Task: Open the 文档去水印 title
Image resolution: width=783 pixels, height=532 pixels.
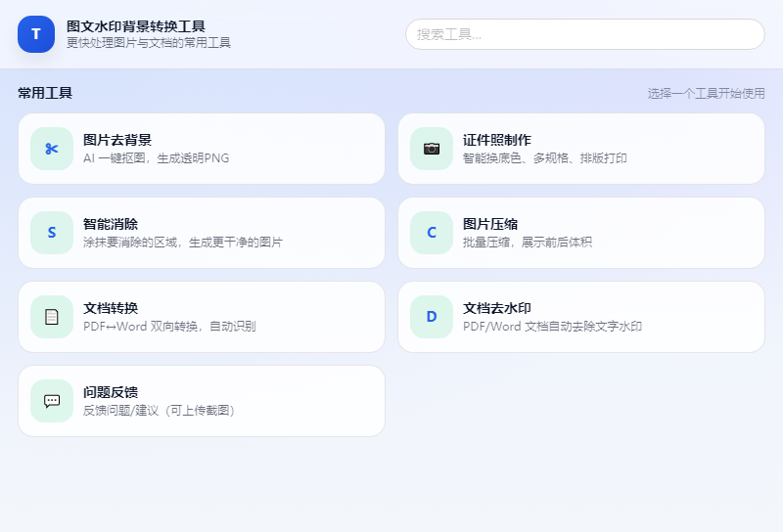Action: [497, 308]
